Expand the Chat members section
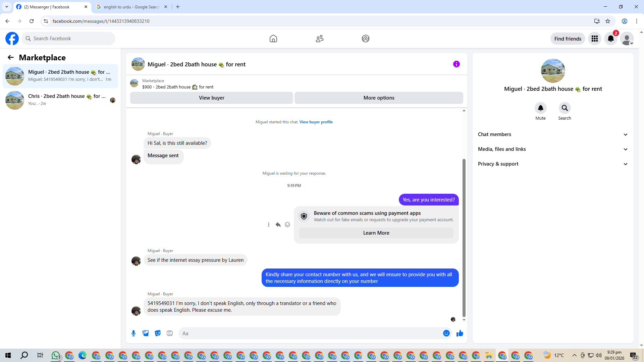The width and height of the screenshot is (644, 362). click(553, 134)
